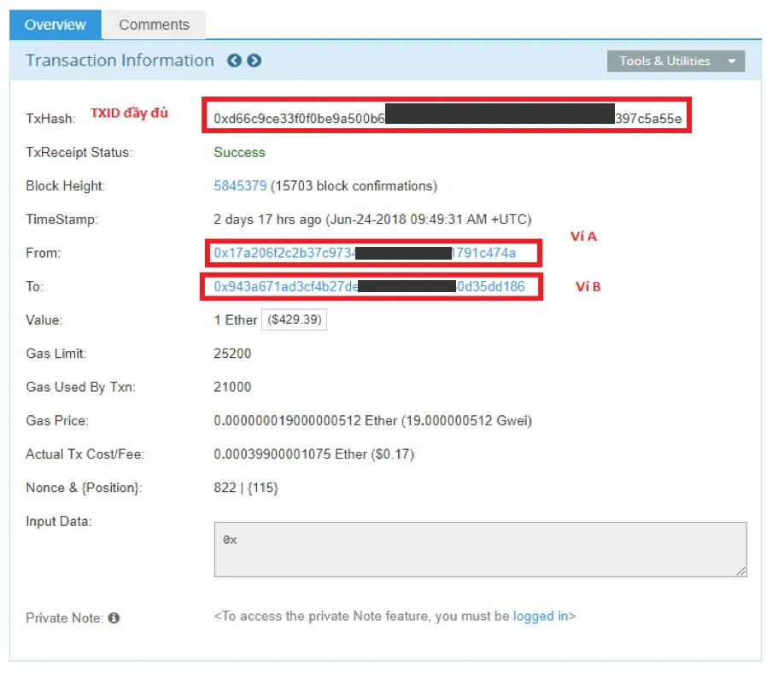
Task: Go to next transaction using right arrow icon
Action: point(254,61)
